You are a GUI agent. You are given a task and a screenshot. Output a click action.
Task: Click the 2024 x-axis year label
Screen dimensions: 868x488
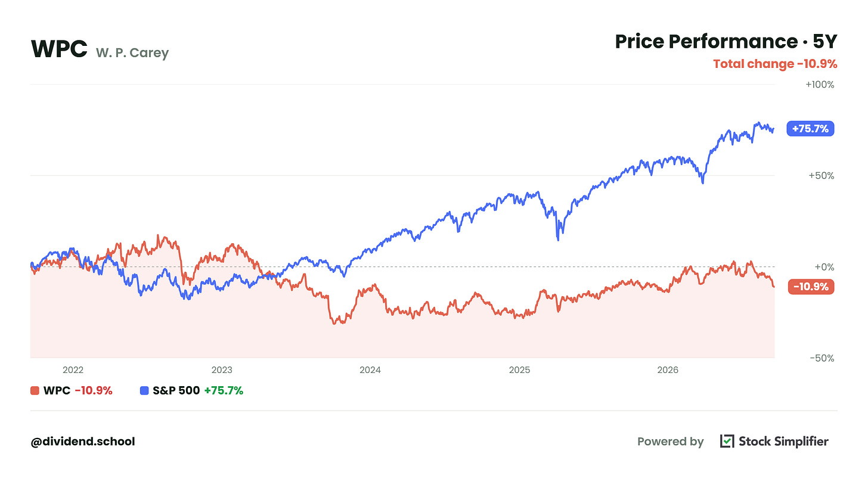tap(370, 370)
